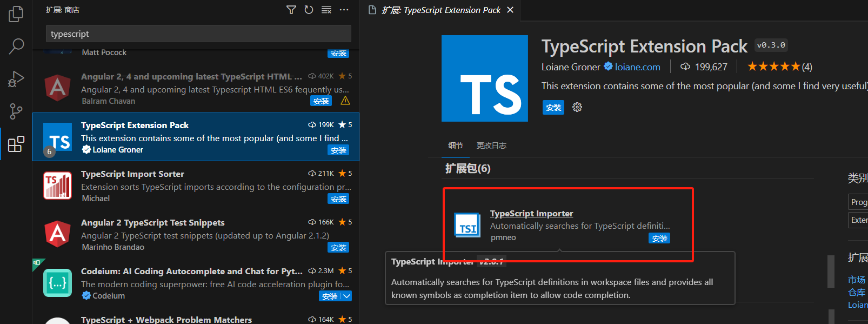The image size is (868, 324).
Task: Filter extensions with the funnel icon
Action: tap(291, 10)
